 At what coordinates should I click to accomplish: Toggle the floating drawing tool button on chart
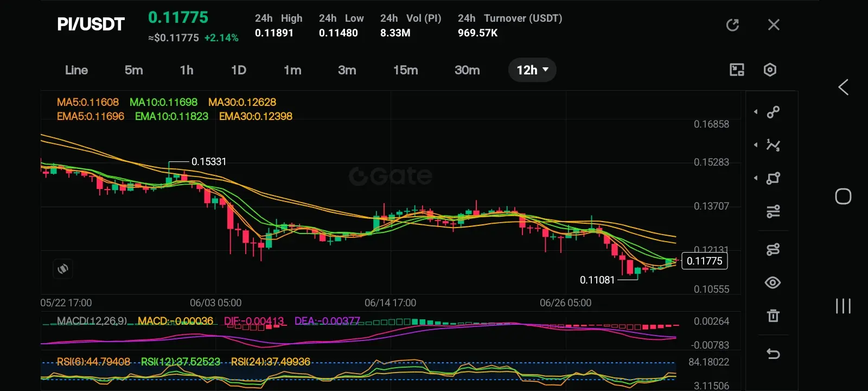[63, 269]
